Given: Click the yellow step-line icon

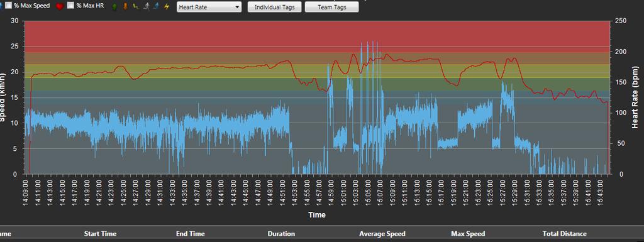Looking at the screenshot, I should [x=136, y=6].
